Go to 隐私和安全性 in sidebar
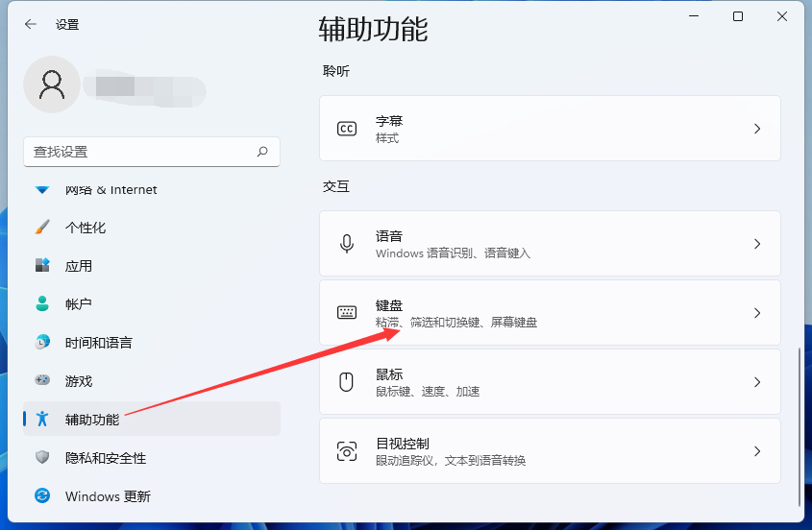The height and width of the screenshot is (530, 812). click(x=106, y=458)
